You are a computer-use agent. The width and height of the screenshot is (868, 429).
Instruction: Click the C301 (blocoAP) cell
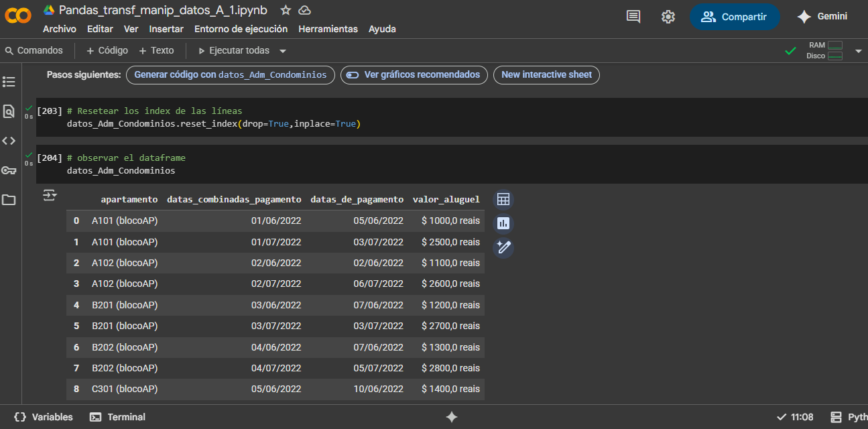[125, 389]
